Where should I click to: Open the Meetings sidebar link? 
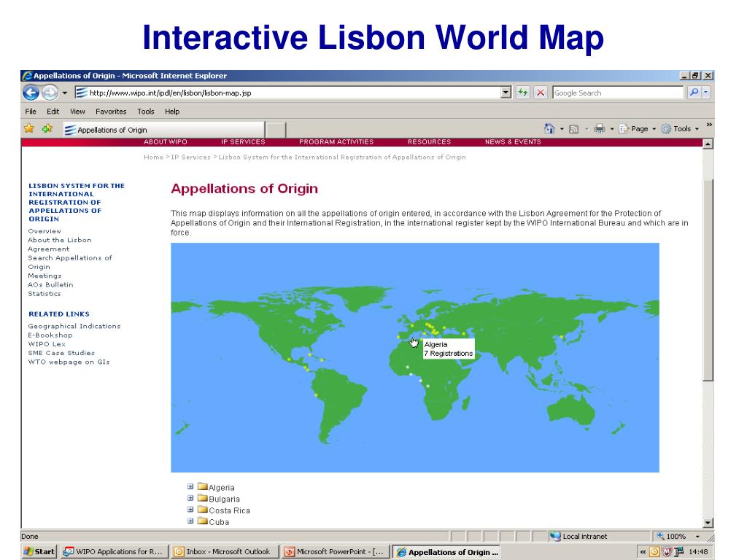pyautogui.click(x=44, y=276)
